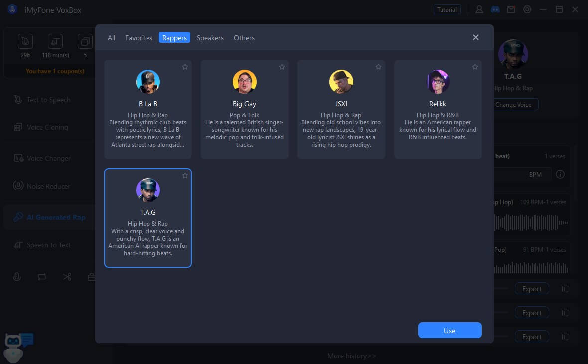Click the T.A.G avatar in background panel
Image resolution: width=588 pixels, height=364 pixels.
click(x=513, y=54)
